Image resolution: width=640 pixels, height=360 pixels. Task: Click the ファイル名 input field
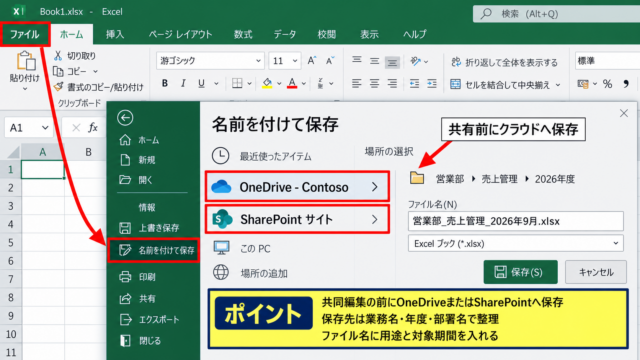pos(516,221)
